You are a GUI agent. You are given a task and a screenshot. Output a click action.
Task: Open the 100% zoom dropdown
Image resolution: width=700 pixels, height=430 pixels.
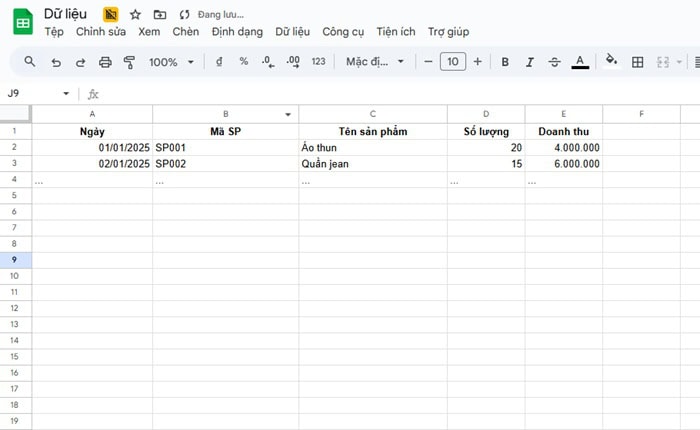tap(176, 62)
